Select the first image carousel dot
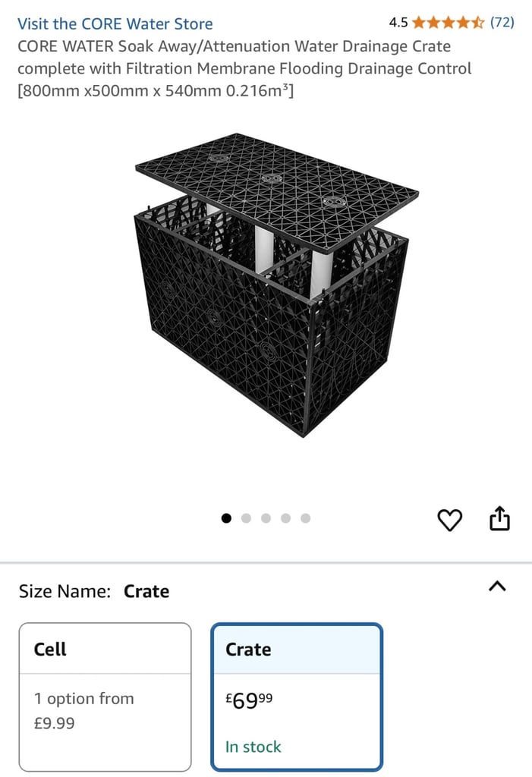The image size is (532, 777). [227, 518]
